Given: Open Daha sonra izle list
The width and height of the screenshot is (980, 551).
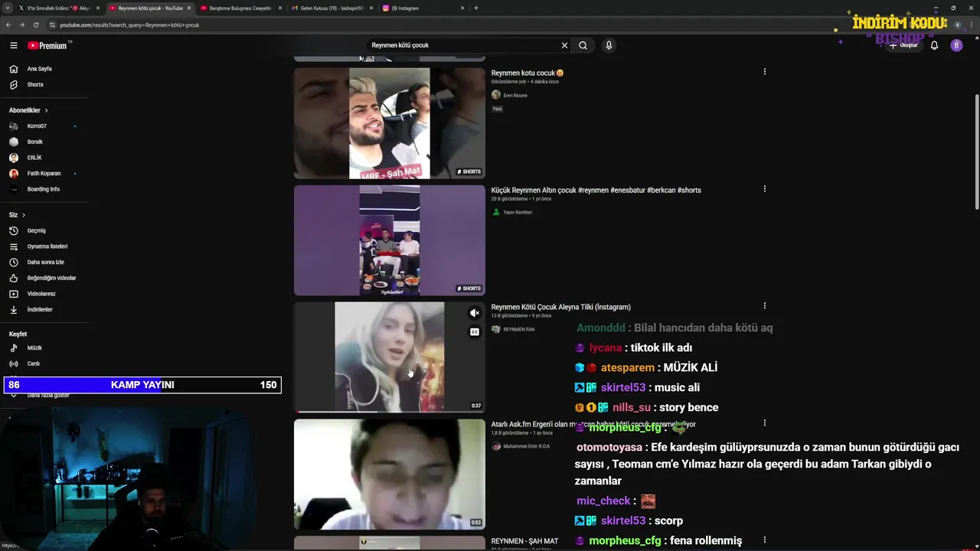Looking at the screenshot, I should pyautogui.click(x=45, y=262).
